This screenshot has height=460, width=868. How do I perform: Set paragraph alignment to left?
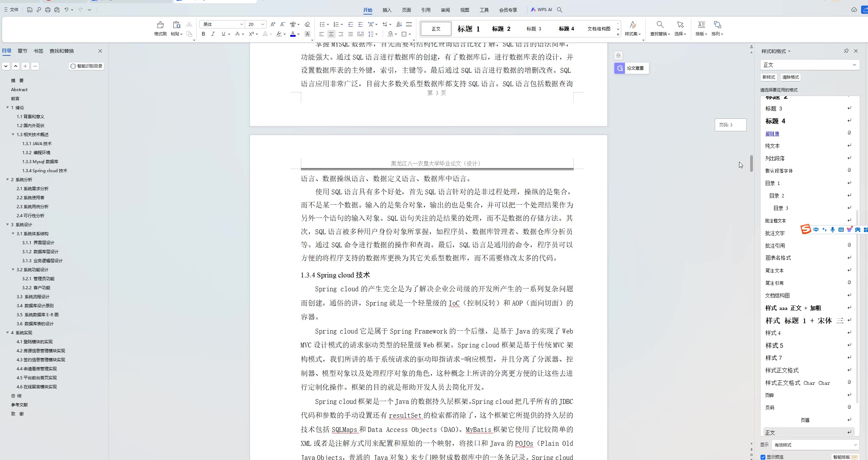[x=321, y=34]
